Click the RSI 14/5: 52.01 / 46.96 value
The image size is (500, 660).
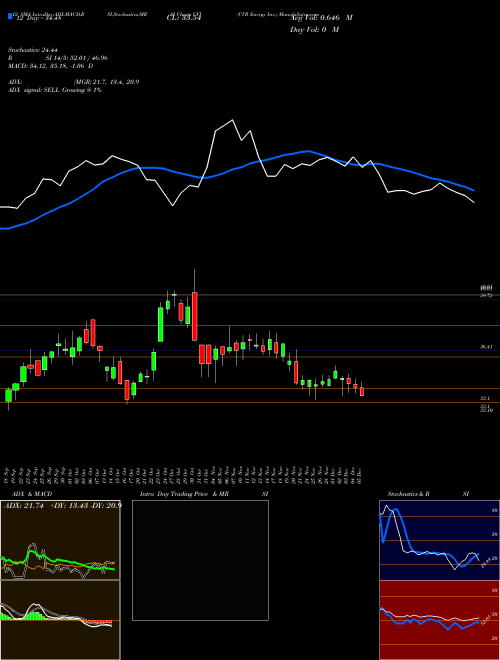[77, 58]
